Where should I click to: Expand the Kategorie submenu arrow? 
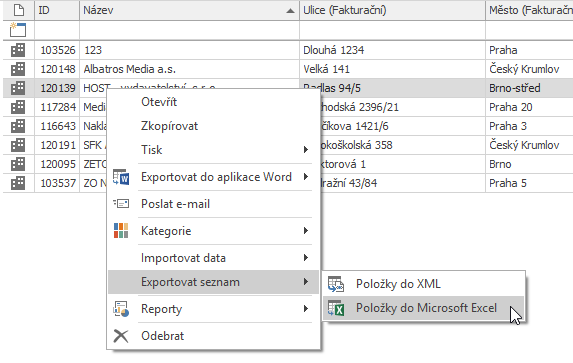coord(306,231)
